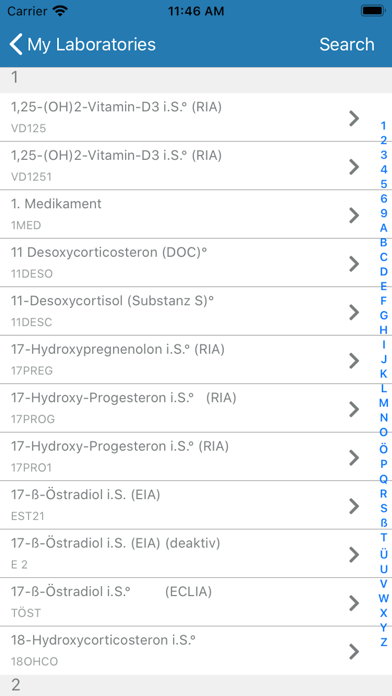Open chevron for TÖST entry
Screen dimensions: 392x696
coord(354,603)
